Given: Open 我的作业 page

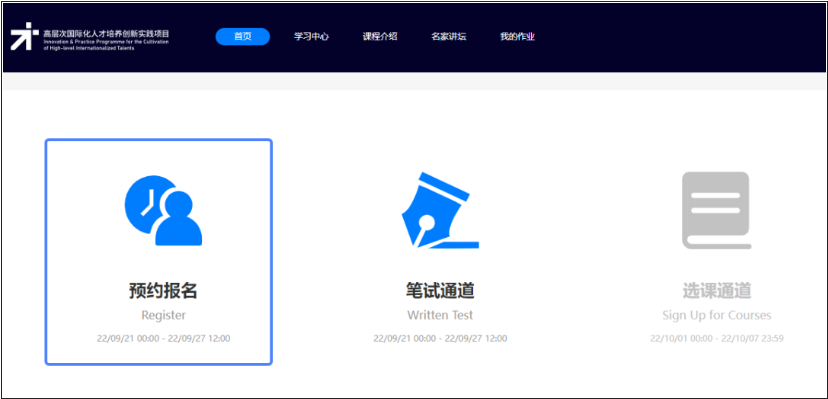Looking at the screenshot, I should pyautogui.click(x=518, y=37).
